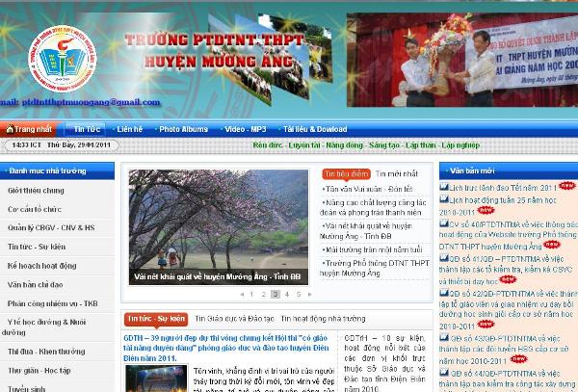The height and width of the screenshot is (392, 578).
Task: Open Vài nét khái quát headline in list
Action: point(366,231)
